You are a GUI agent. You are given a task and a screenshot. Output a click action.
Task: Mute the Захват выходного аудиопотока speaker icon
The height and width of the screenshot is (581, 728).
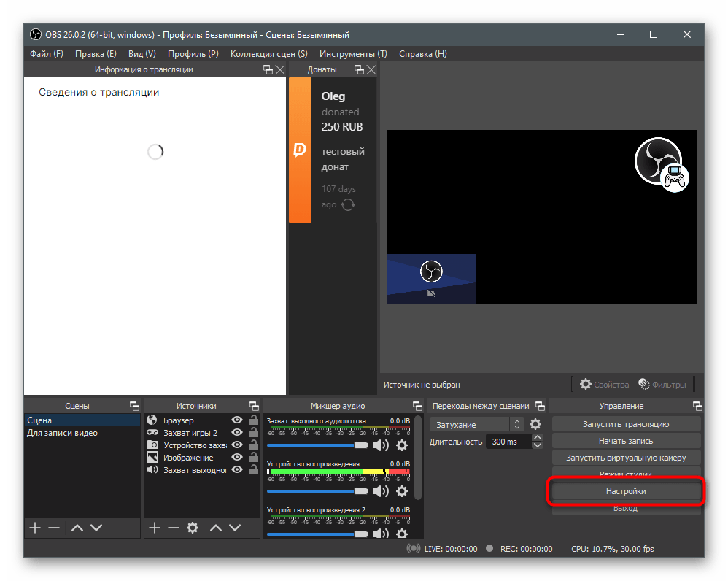tap(381, 445)
